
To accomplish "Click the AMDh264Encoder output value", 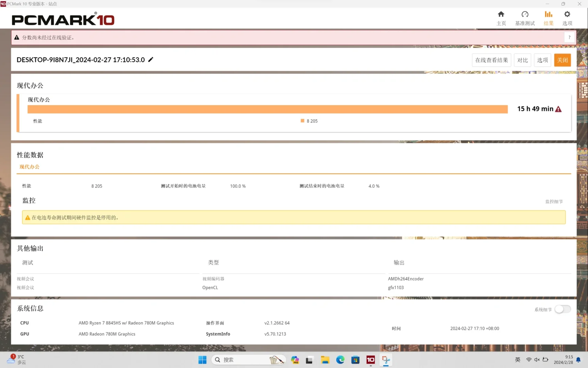I will 406,279.
